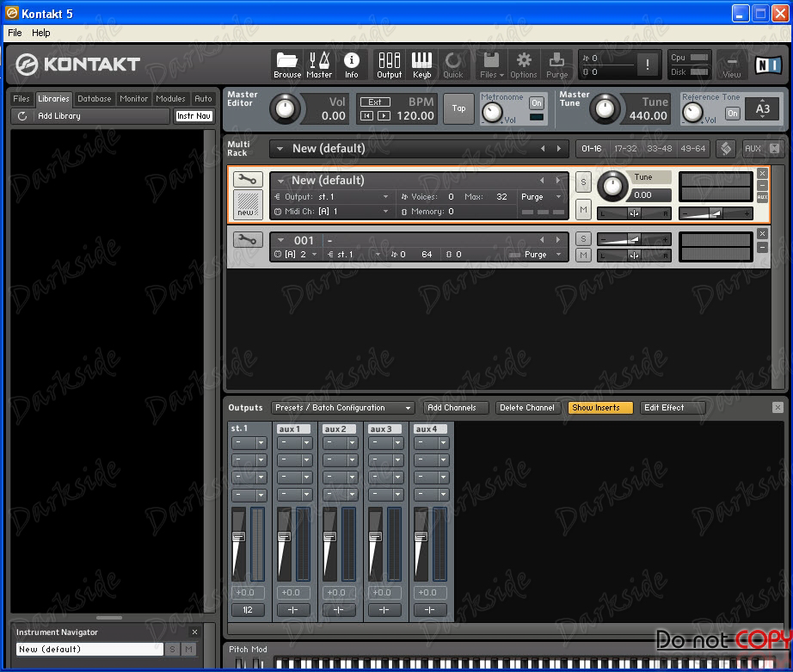Open the Options gear icon
The width and height of the screenshot is (793, 672).
coord(524,65)
